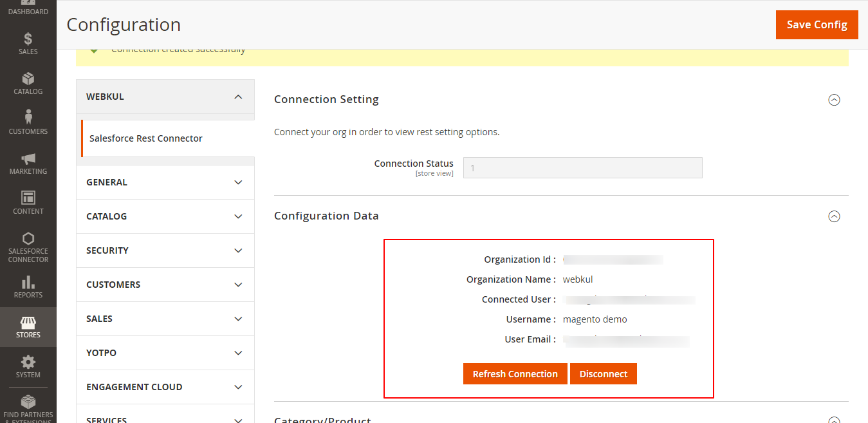Screen dimensions: 868x423
Task: Expand the GENERAL config section
Action: tap(165, 182)
